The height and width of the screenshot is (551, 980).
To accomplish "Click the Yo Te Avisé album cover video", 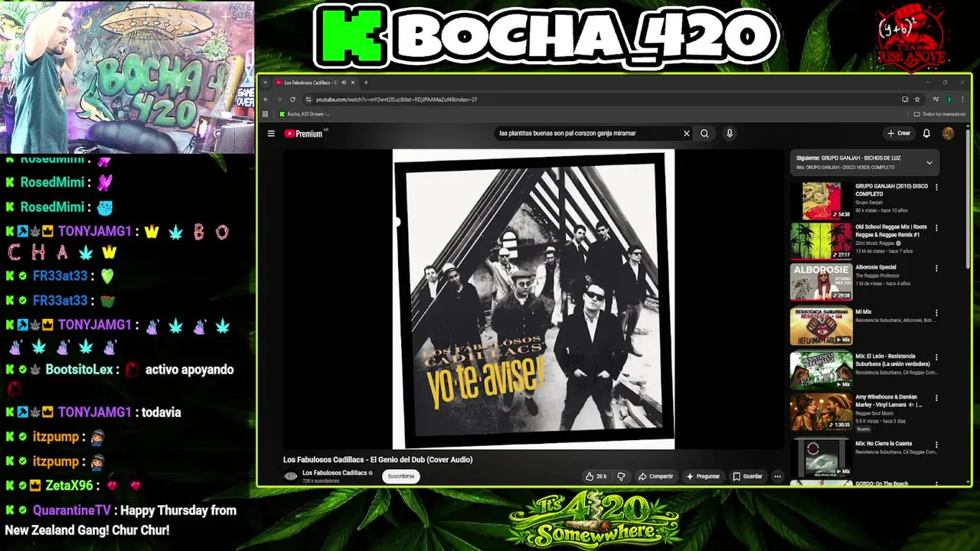I will [534, 299].
